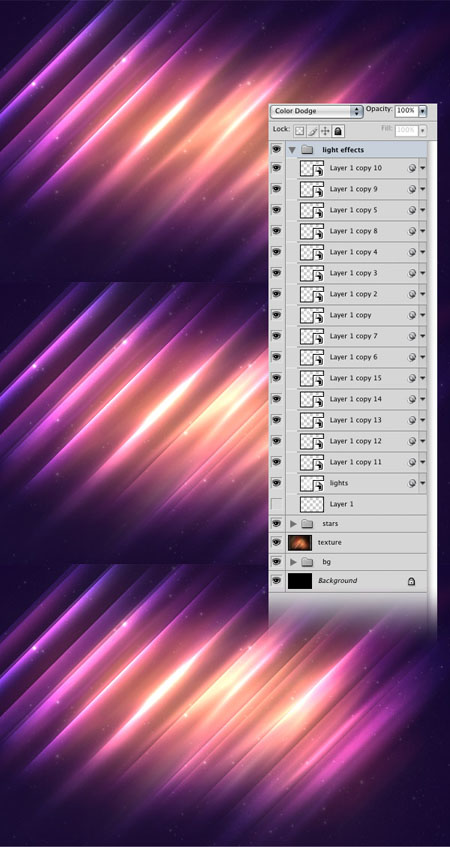Toggle Background layer visibility

click(277, 581)
